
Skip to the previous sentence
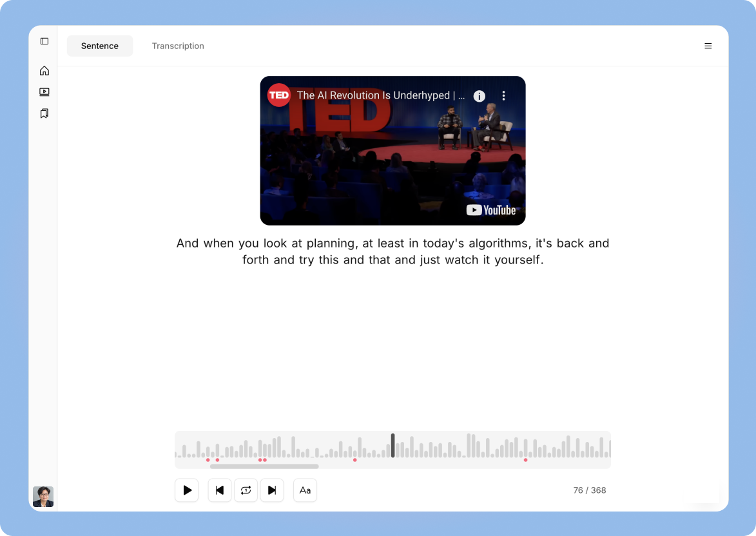click(x=219, y=490)
